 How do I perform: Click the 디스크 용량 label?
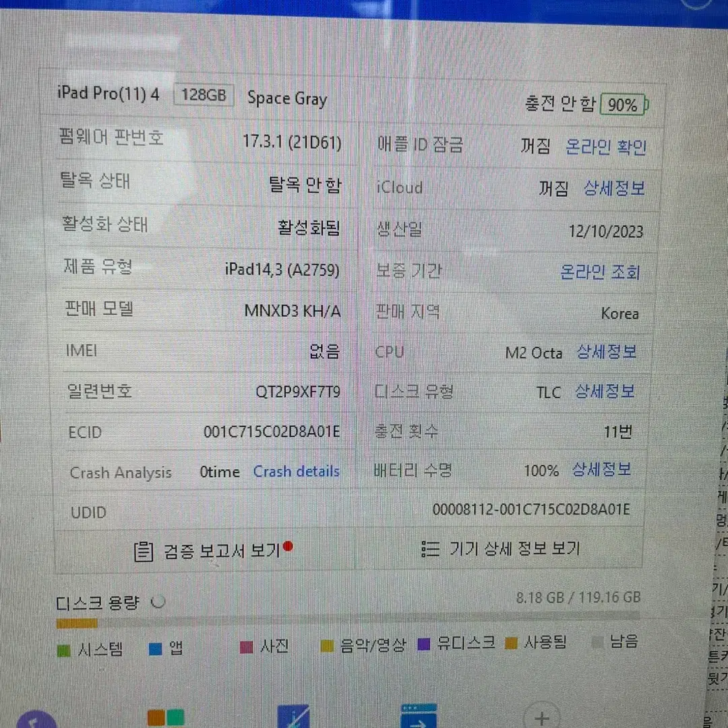coord(98,603)
